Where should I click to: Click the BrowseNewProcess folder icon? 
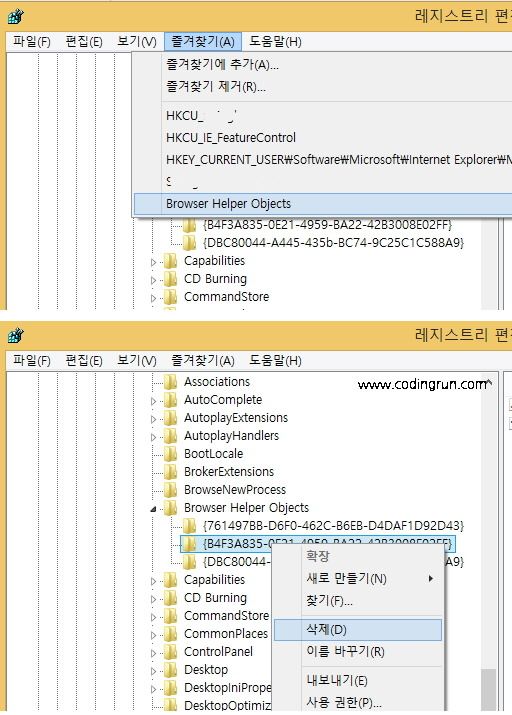point(171,490)
